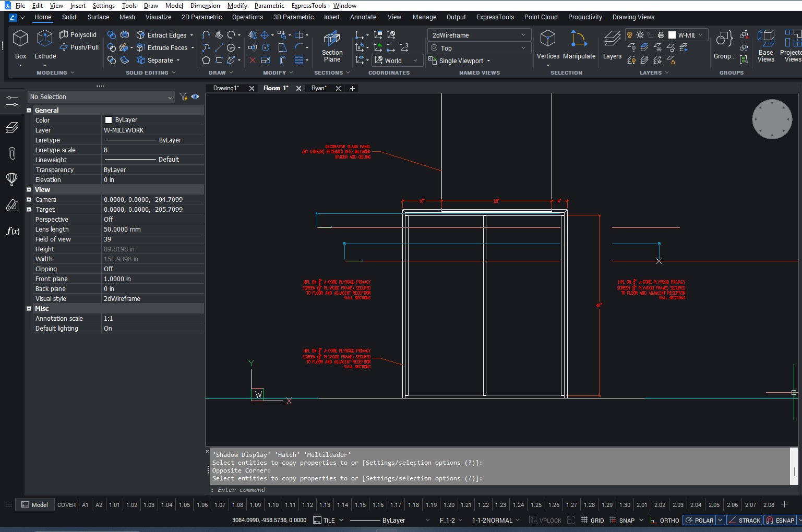Click the Polysolid tool

coord(78,35)
